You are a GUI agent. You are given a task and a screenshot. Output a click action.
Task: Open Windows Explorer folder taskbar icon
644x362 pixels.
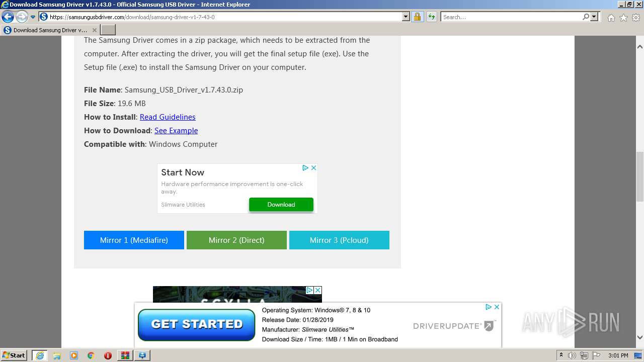57,355
